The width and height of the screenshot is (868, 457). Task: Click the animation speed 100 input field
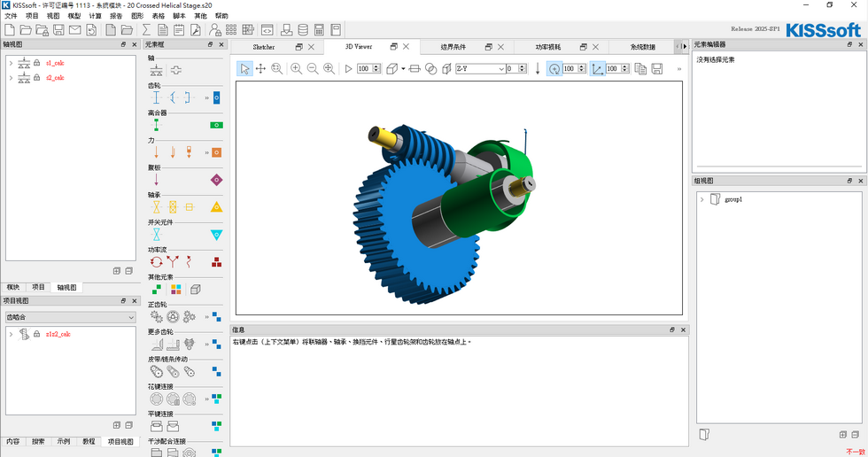click(364, 68)
